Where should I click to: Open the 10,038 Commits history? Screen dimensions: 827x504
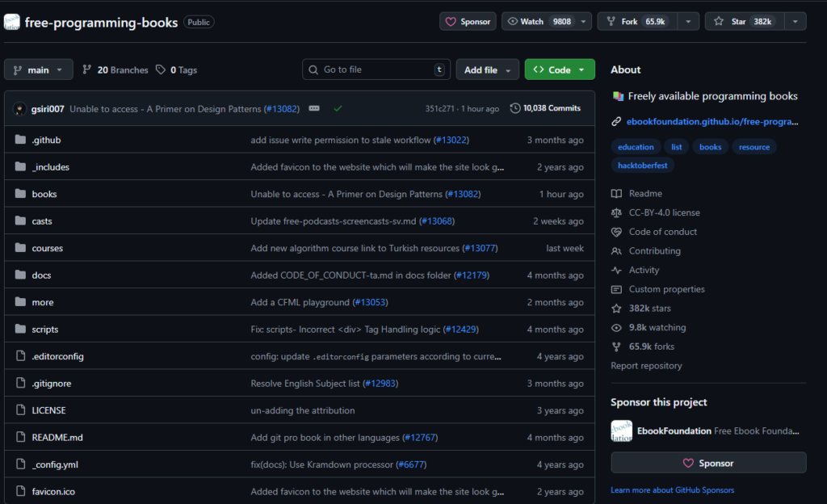pyautogui.click(x=545, y=108)
